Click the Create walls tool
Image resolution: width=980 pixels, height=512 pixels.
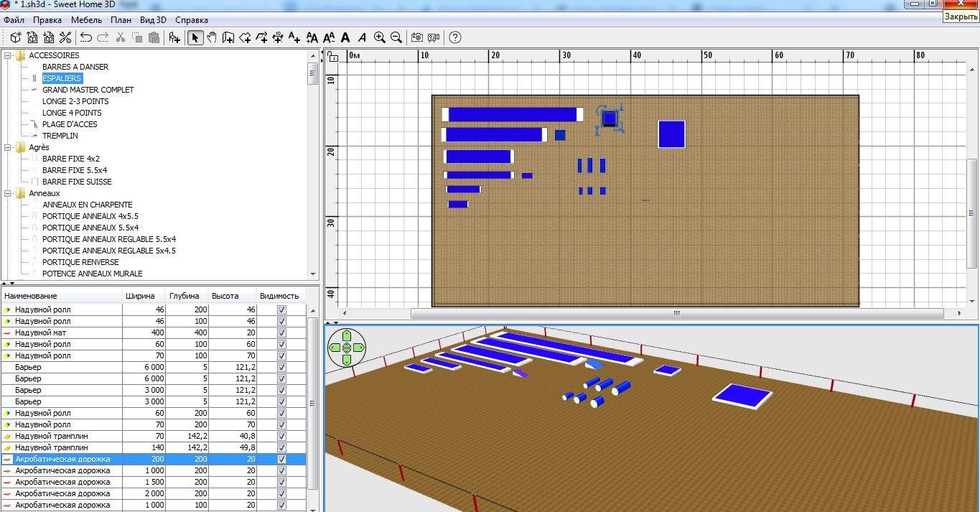point(228,37)
